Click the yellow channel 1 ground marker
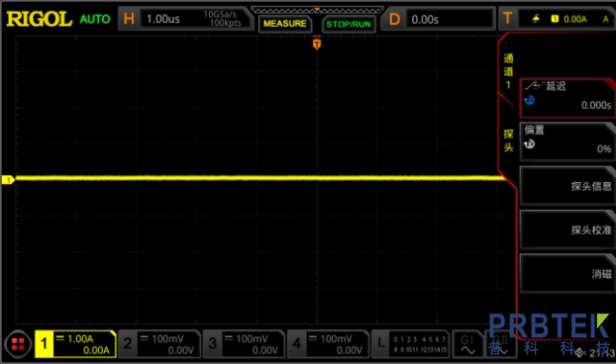This screenshot has height=364, width=616. tap(8, 180)
